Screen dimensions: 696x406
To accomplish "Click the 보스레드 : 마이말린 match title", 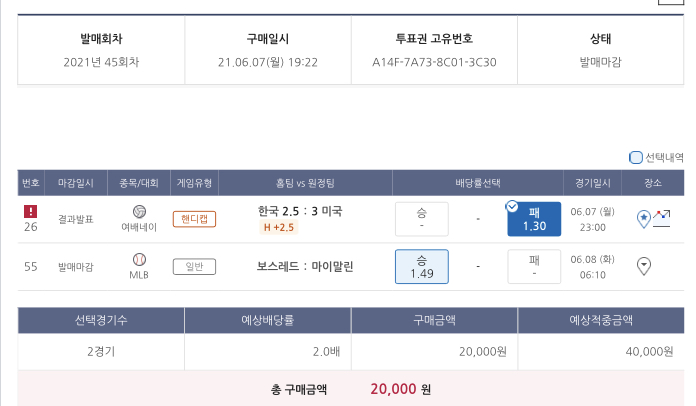I will click(305, 266).
